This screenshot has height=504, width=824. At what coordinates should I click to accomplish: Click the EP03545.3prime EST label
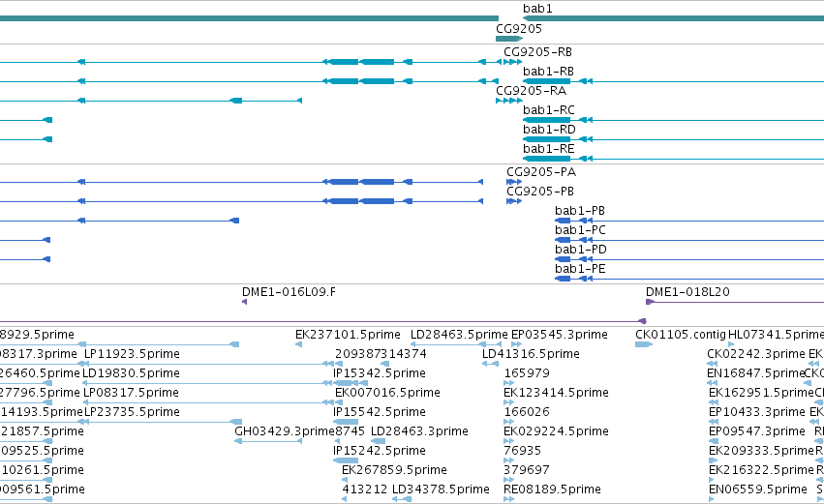pyautogui.click(x=559, y=335)
